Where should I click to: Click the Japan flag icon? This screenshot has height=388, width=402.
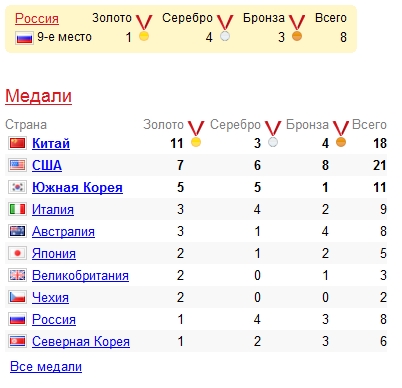[17, 253]
